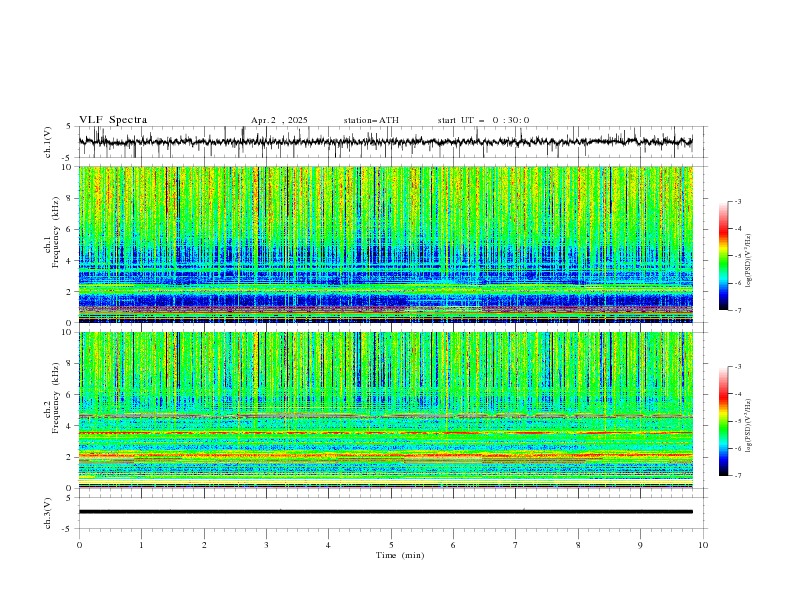The image size is (792, 612).
Task: Click the "1" tick on the time axis
Action: click(141, 545)
